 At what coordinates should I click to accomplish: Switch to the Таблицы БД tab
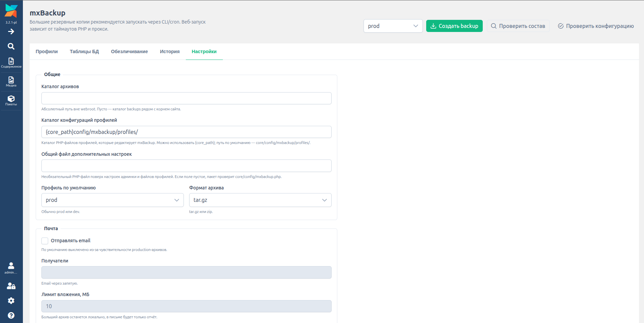pyautogui.click(x=84, y=51)
